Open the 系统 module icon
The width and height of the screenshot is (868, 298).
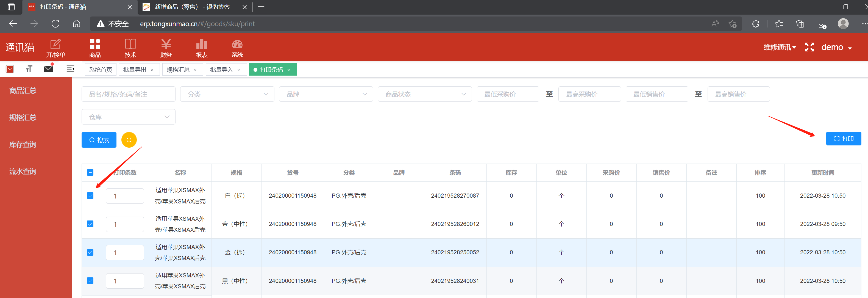(237, 48)
